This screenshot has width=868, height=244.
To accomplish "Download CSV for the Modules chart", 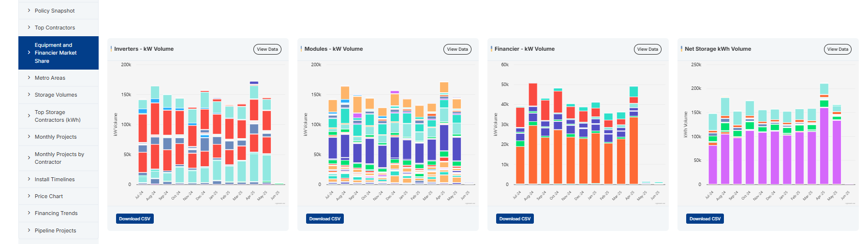I will (x=325, y=219).
